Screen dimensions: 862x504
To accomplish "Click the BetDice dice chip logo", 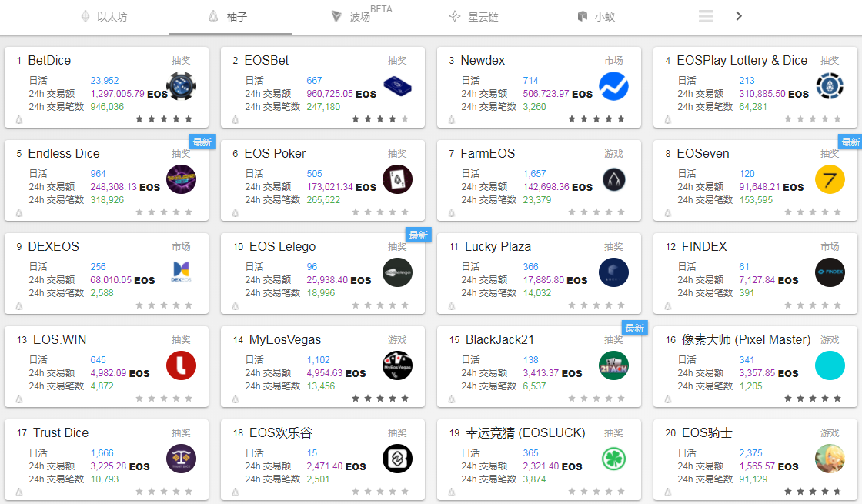I will 182,86.
